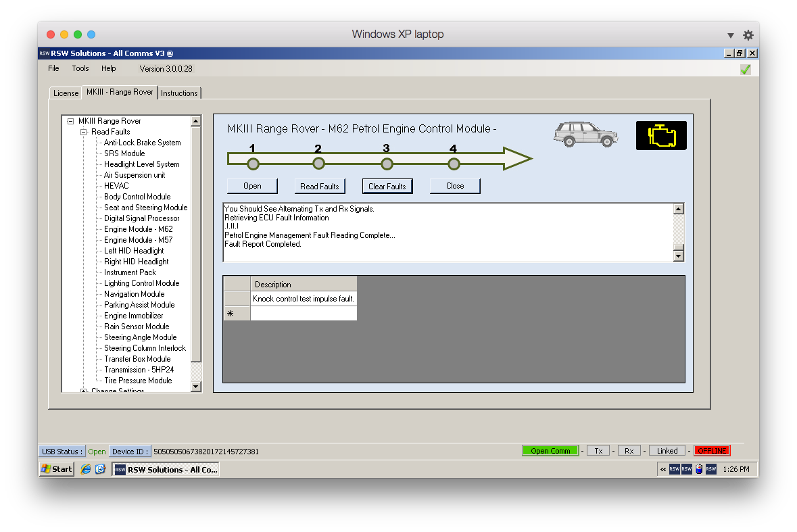Viewport: 797px width, 532px height.
Task: Click the red OFFLINE status indicator
Action: tap(712, 451)
